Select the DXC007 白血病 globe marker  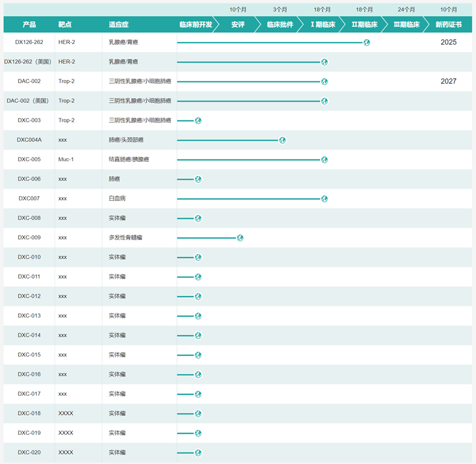(x=325, y=199)
